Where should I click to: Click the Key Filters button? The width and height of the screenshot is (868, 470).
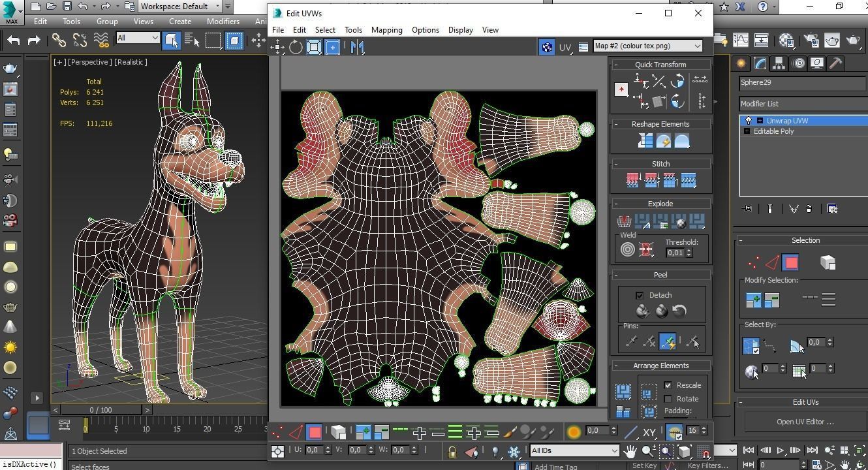coord(708,465)
